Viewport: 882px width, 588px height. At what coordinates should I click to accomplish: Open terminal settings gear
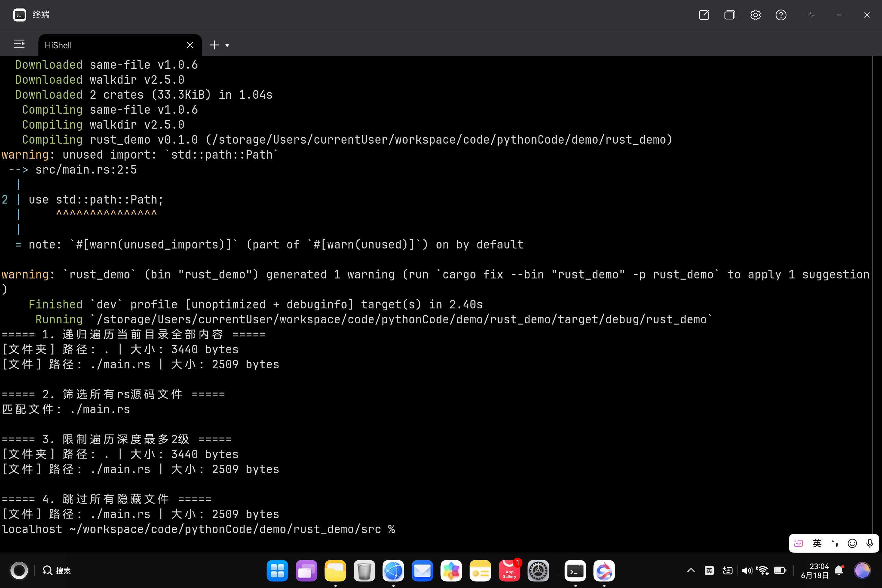[755, 15]
